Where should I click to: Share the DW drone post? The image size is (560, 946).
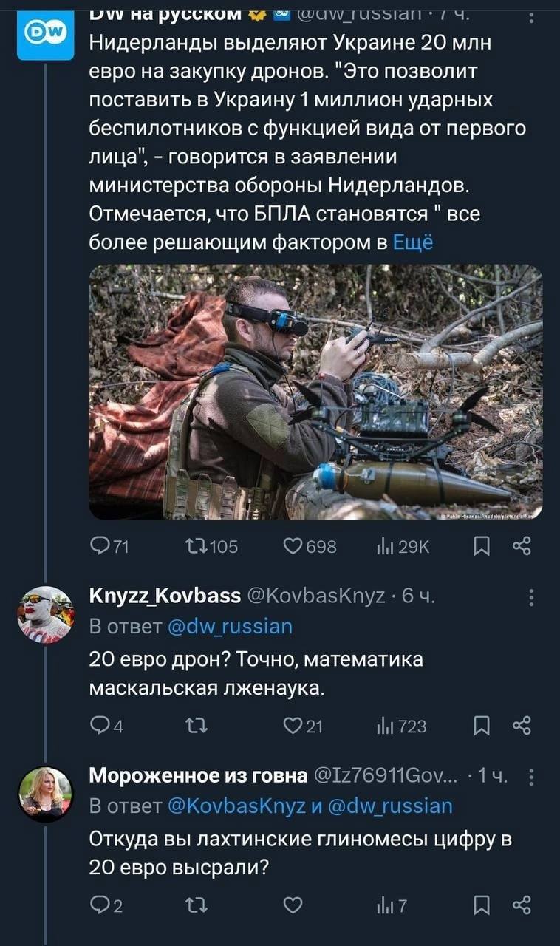tap(522, 546)
